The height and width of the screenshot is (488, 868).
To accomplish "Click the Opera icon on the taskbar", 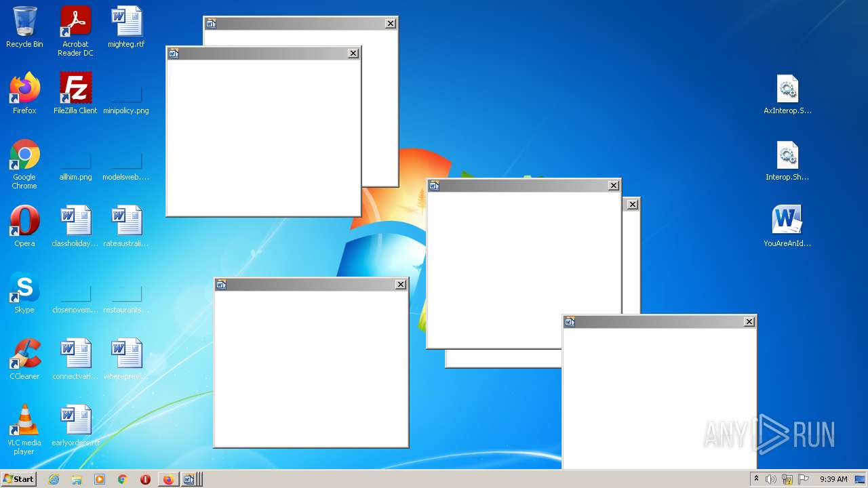I will [x=145, y=479].
